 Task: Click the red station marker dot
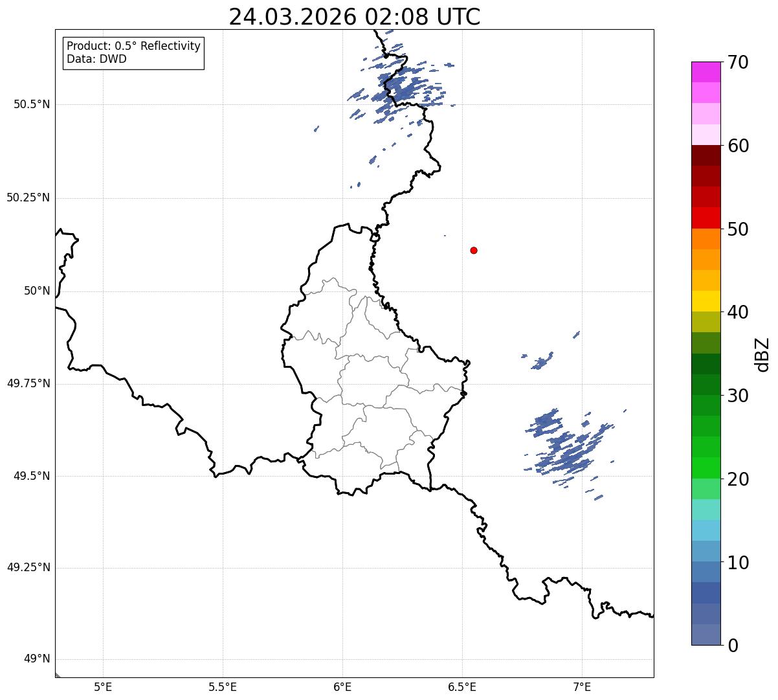[x=474, y=250]
